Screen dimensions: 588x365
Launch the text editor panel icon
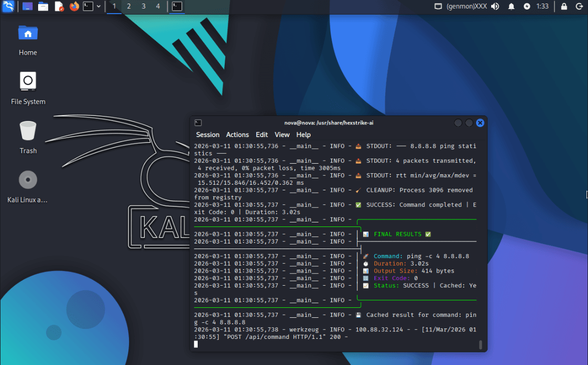pos(59,7)
